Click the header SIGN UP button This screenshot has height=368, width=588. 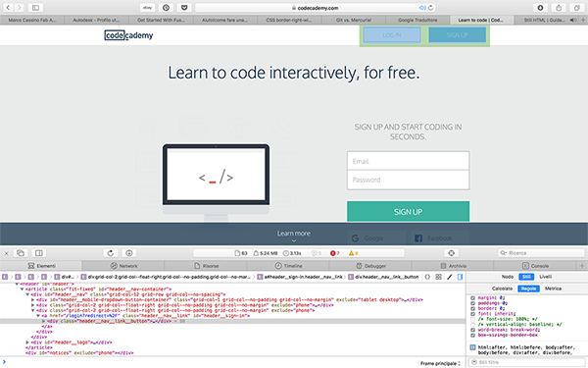point(457,35)
